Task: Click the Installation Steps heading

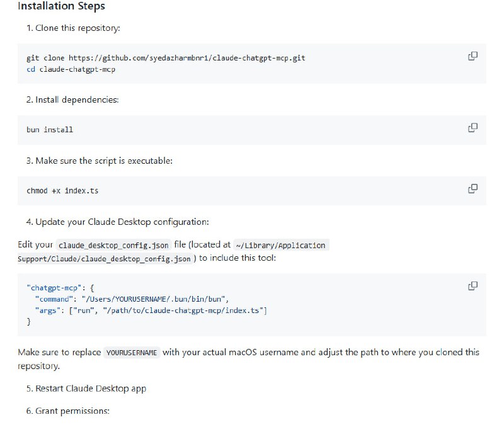Action: tap(61, 6)
